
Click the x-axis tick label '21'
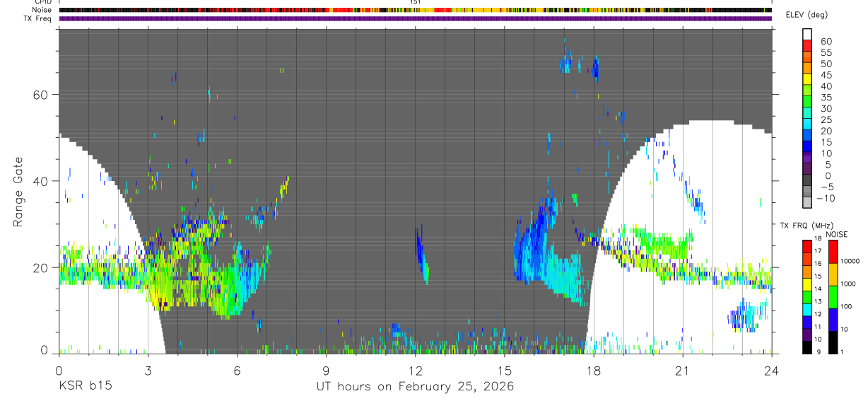pyautogui.click(x=682, y=371)
